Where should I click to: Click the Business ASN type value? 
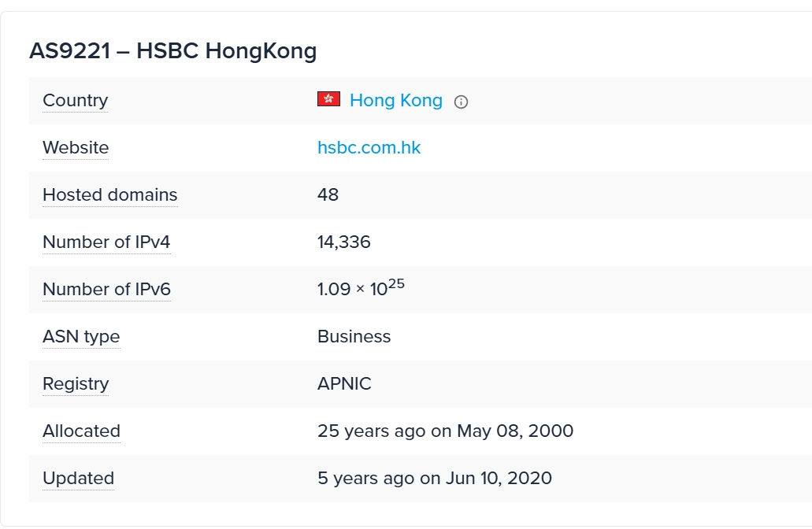coord(354,337)
